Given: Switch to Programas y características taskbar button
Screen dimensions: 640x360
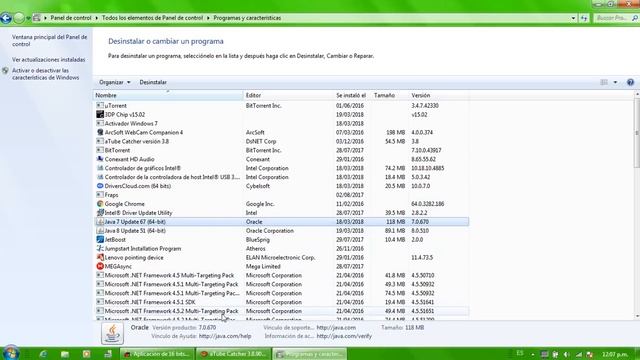Looking at the screenshot, I should 310,354.
